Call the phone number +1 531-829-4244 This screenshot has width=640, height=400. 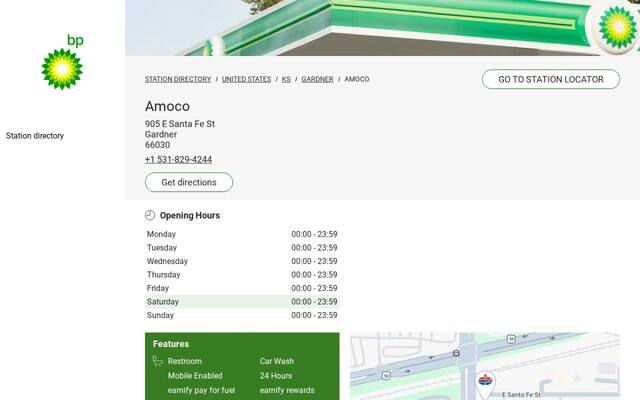pyautogui.click(x=178, y=160)
